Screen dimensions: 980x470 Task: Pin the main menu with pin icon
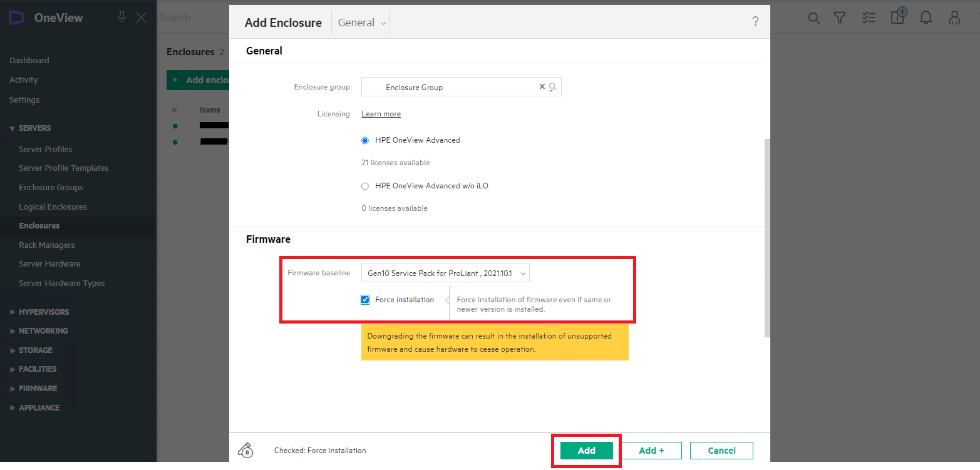point(122,17)
